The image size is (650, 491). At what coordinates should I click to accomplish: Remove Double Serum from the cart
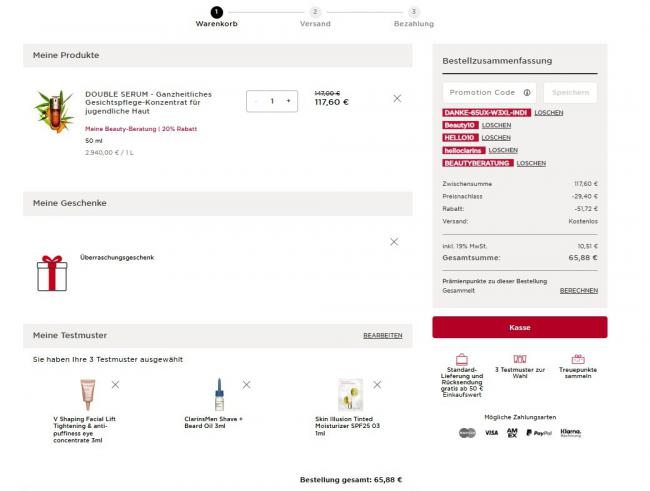[x=397, y=98]
